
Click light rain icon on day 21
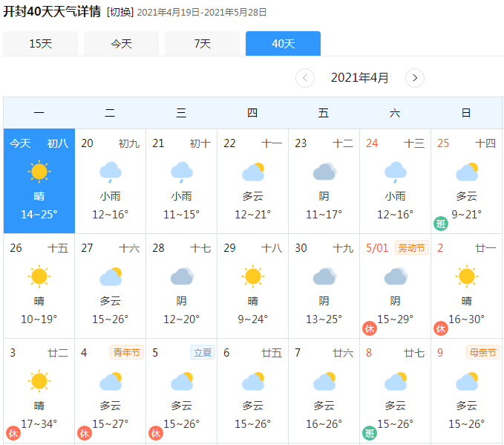(x=182, y=172)
